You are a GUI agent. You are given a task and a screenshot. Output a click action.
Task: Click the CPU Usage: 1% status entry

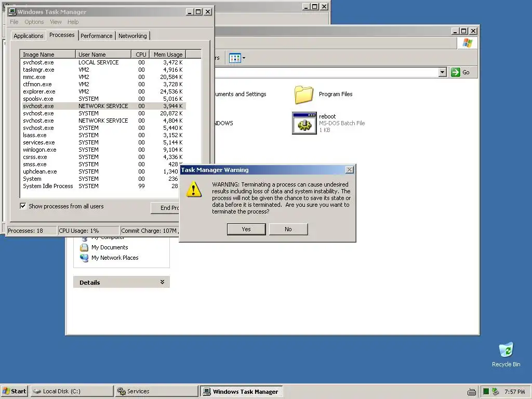pos(88,231)
